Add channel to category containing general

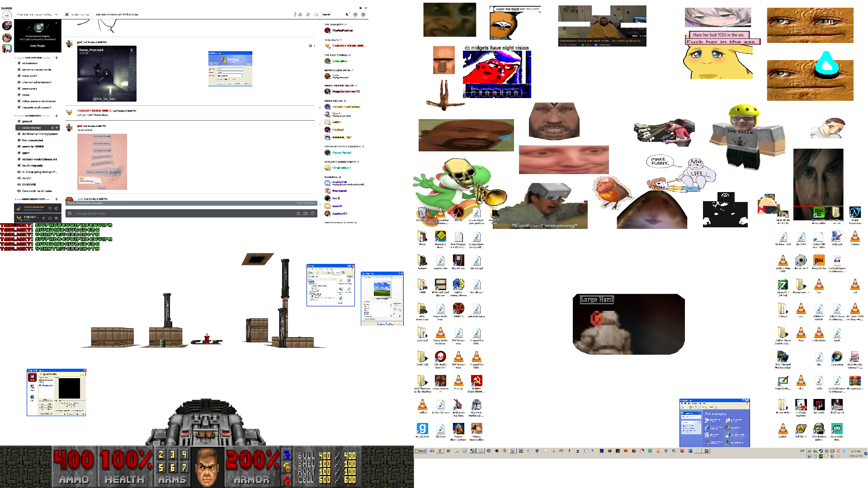(x=57, y=116)
